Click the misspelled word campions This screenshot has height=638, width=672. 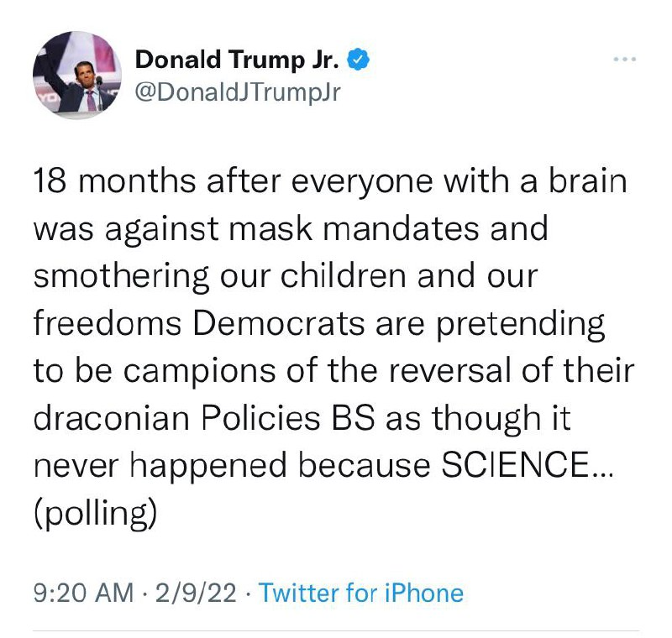pyautogui.click(x=200, y=372)
